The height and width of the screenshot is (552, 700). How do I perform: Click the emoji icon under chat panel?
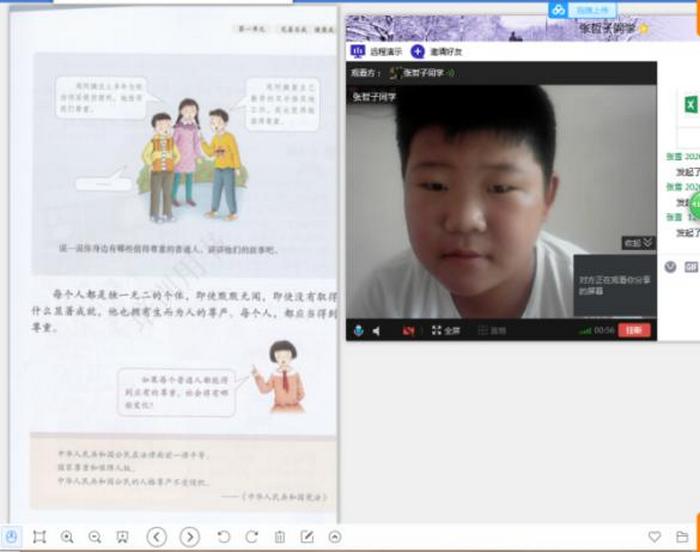coord(670,267)
